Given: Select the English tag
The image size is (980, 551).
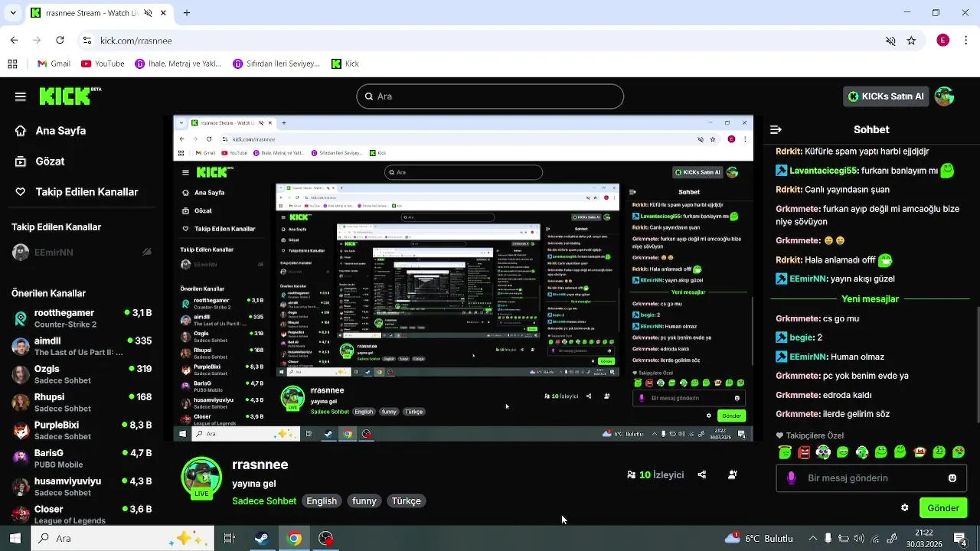Looking at the screenshot, I should (x=322, y=501).
